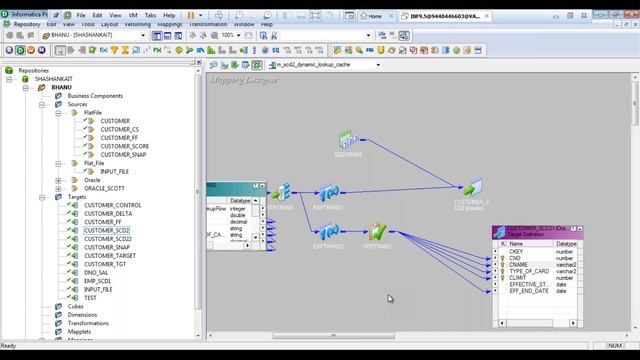
Task: Toggle the Overview window view button
Action: [x=178, y=36]
